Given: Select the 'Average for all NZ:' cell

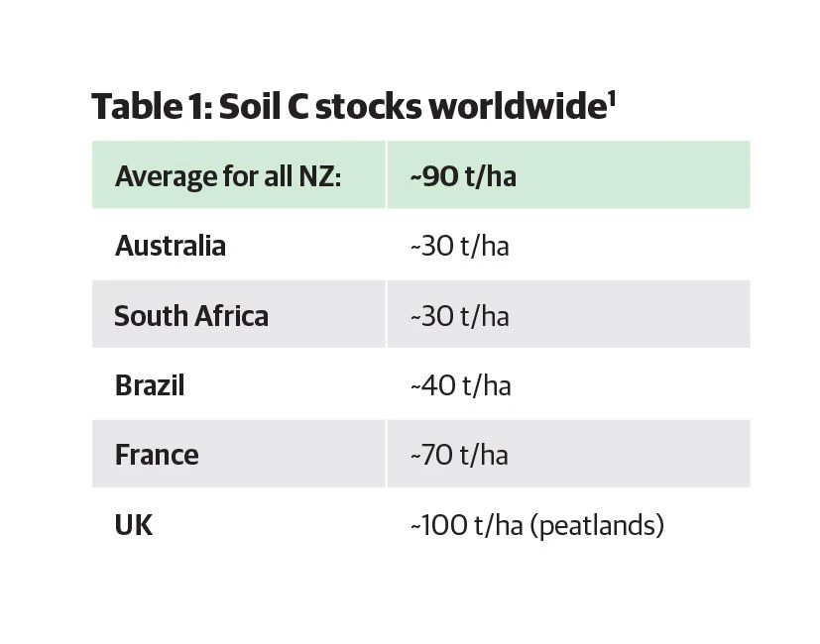Looking at the screenshot, I should pos(228,177).
